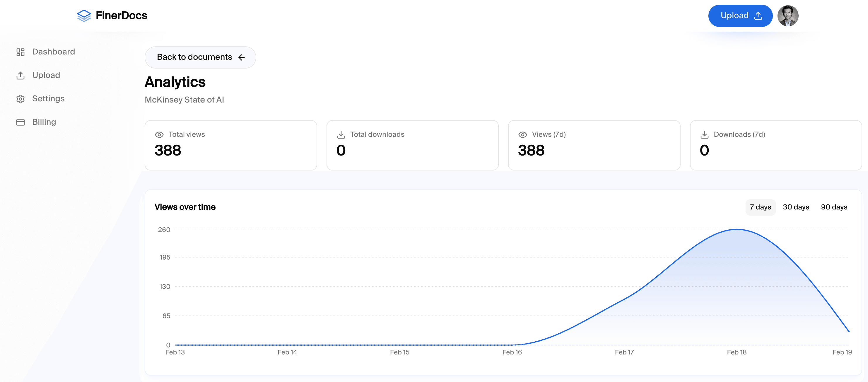
Task: Open the Billing menu item
Action: [44, 122]
